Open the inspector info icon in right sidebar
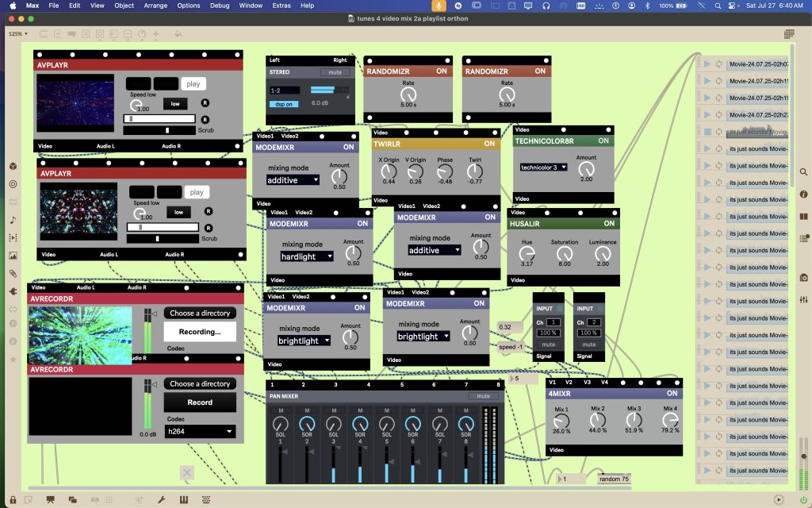The image size is (812, 508). [x=804, y=194]
